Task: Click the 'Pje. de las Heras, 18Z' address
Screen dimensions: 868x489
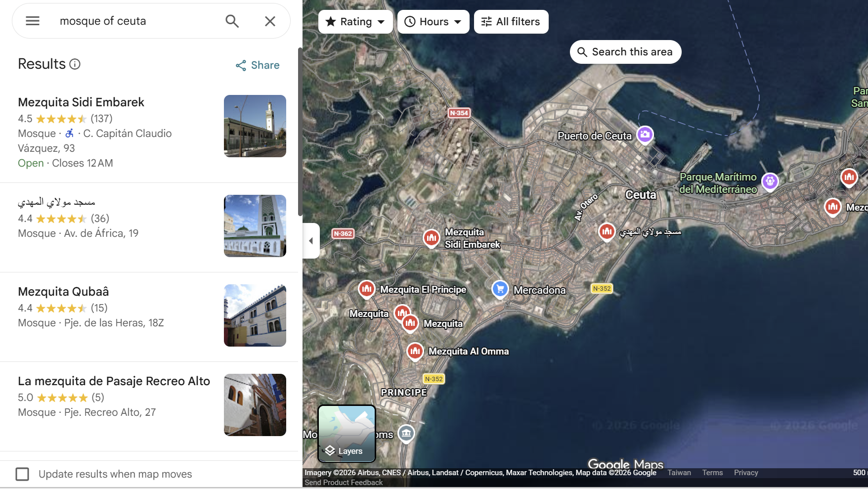Action: click(x=114, y=323)
